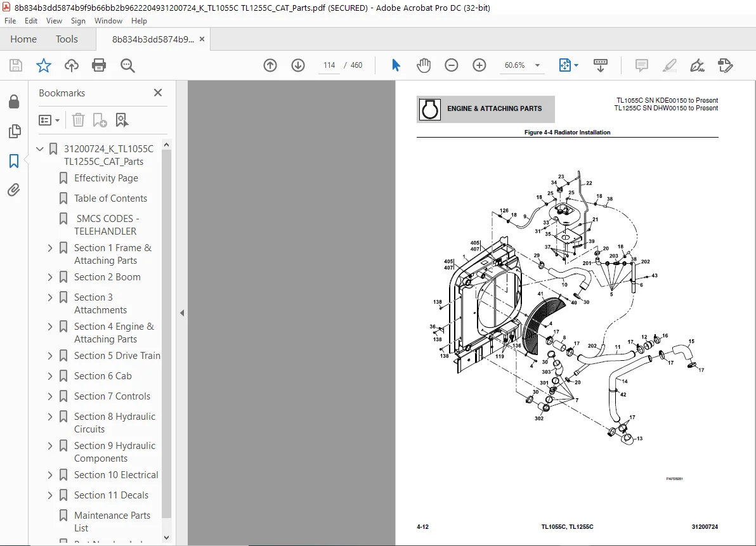
Task: Expand Section 4 Engine & Attaching Parts
Action: [x=50, y=327]
